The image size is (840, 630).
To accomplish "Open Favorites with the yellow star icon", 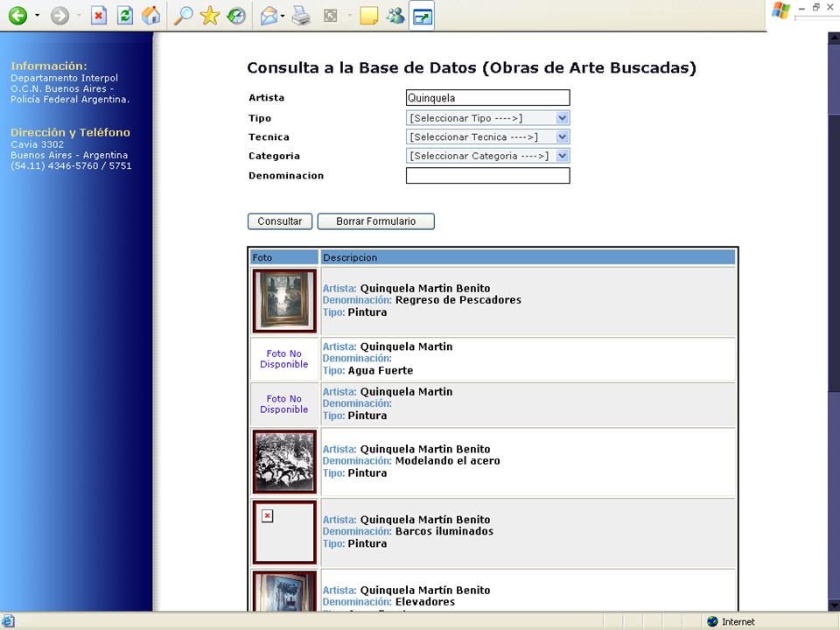I will tap(209, 16).
